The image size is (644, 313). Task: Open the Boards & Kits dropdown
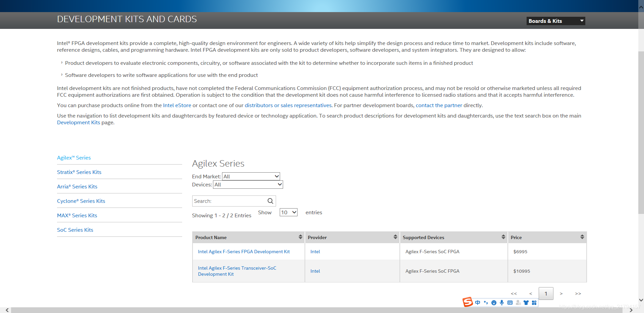coord(556,21)
